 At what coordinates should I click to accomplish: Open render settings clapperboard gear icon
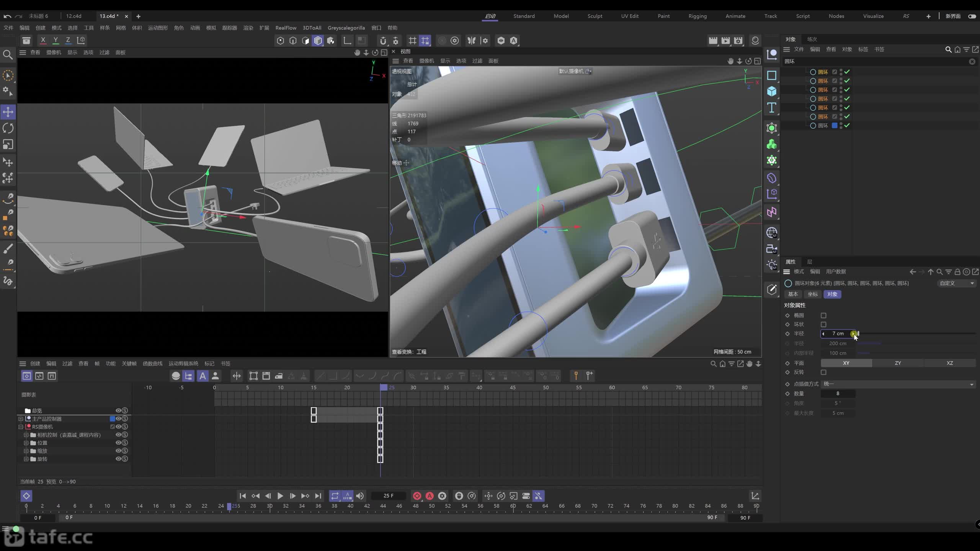coord(738,41)
